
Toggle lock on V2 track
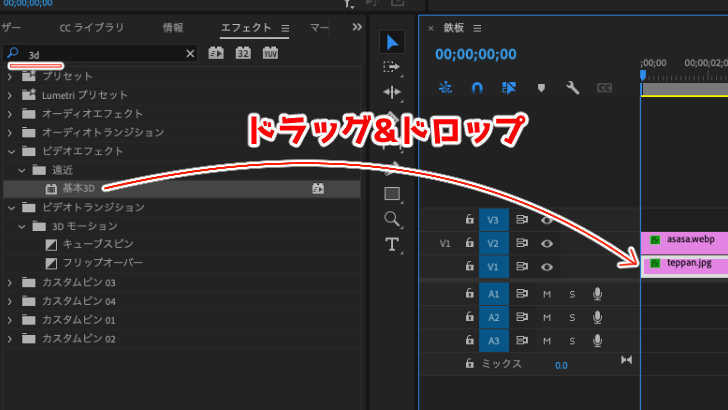tap(469, 242)
